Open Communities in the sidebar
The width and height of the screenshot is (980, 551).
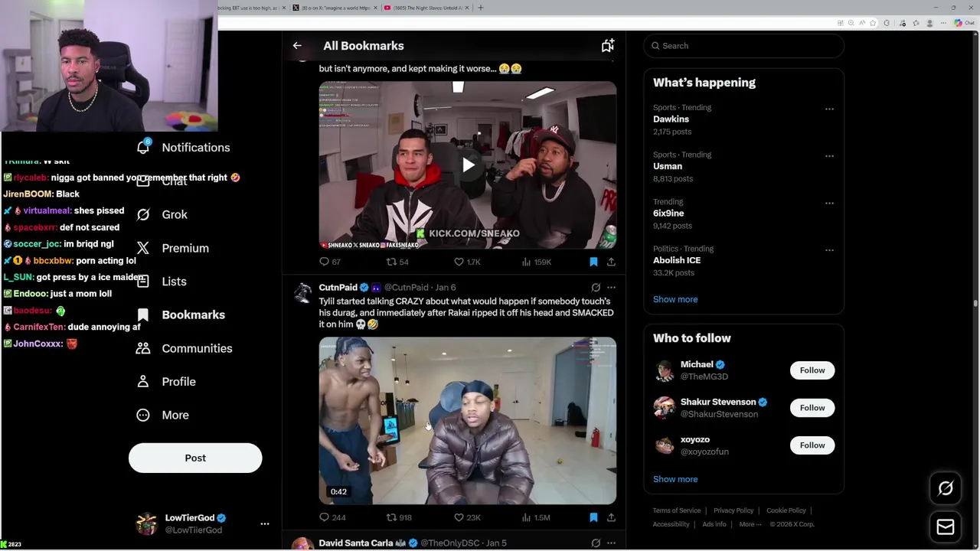tap(184, 348)
